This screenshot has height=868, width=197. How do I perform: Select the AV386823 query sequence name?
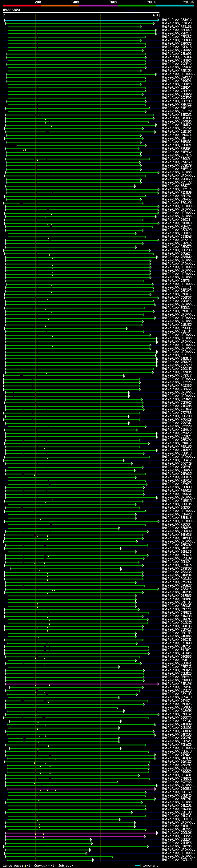click(11, 10)
